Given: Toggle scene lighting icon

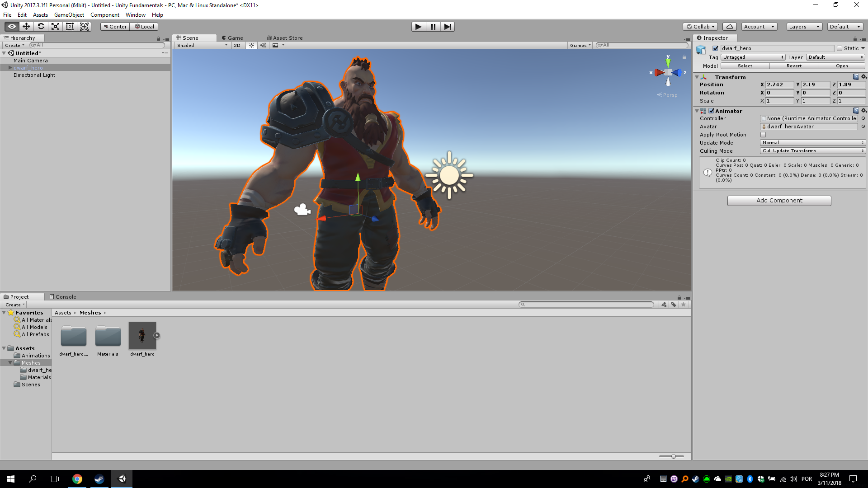Looking at the screenshot, I should pyautogui.click(x=252, y=45).
